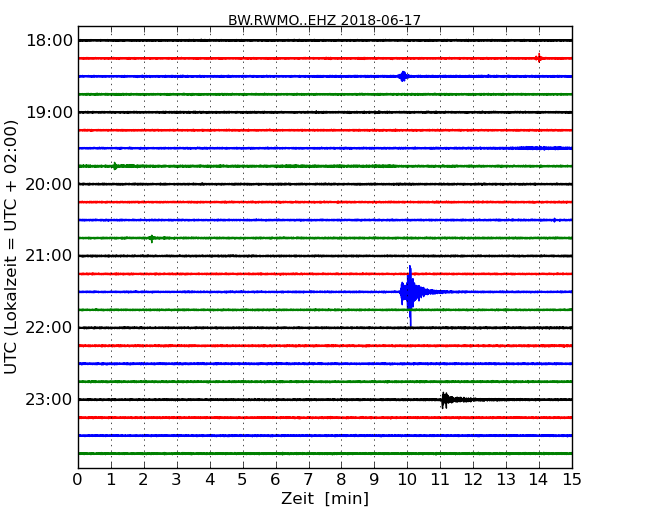Click the x-axis tick label 5
650x520 pixels.
243,480
